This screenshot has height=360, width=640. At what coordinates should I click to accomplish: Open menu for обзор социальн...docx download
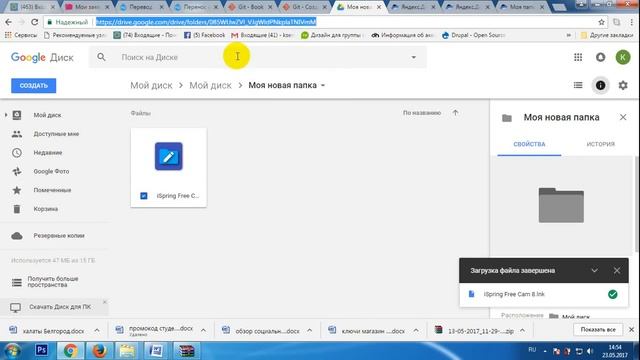[x=309, y=330]
